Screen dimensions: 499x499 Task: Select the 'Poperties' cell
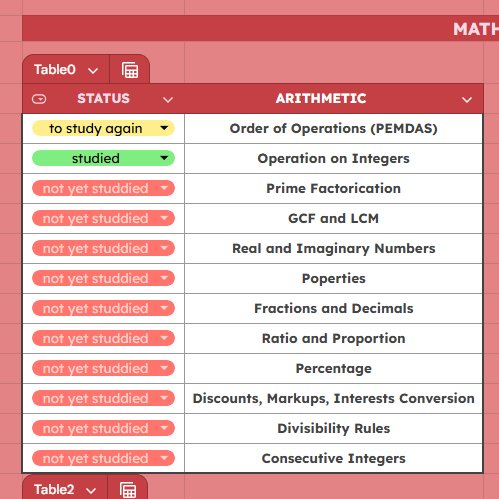(x=334, y=279)
